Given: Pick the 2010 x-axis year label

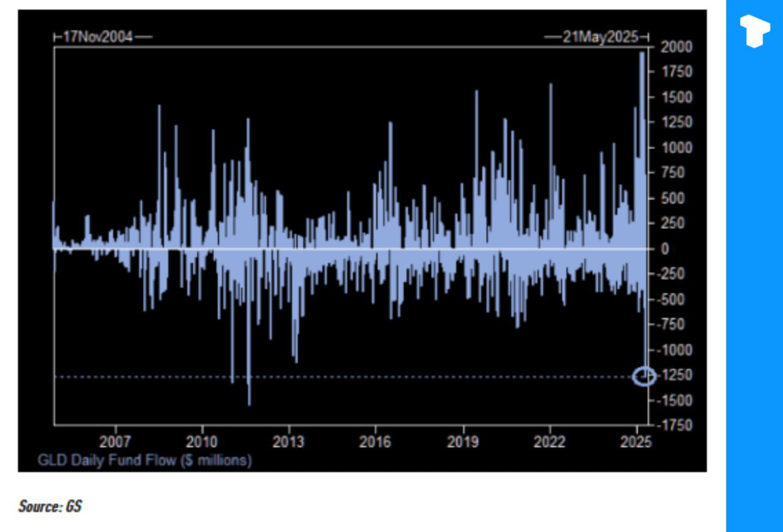Looking at the screenshot, I should click(x=202, y=441).
